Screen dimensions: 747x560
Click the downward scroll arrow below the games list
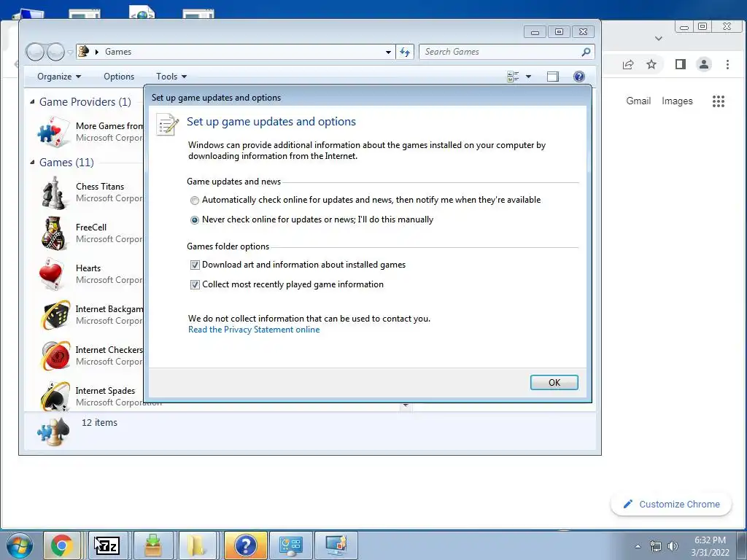[x=406, y=405]
